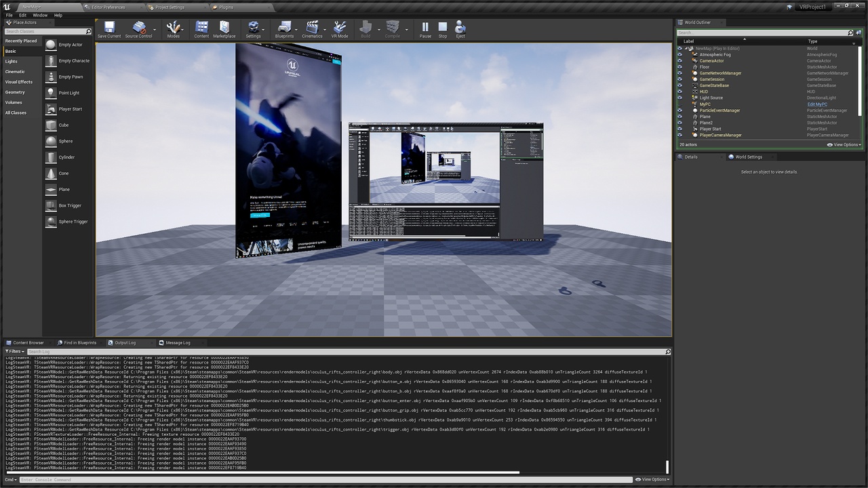
Task: Toggle ParticleEventManager visibility eye
Action: [680, 110]
